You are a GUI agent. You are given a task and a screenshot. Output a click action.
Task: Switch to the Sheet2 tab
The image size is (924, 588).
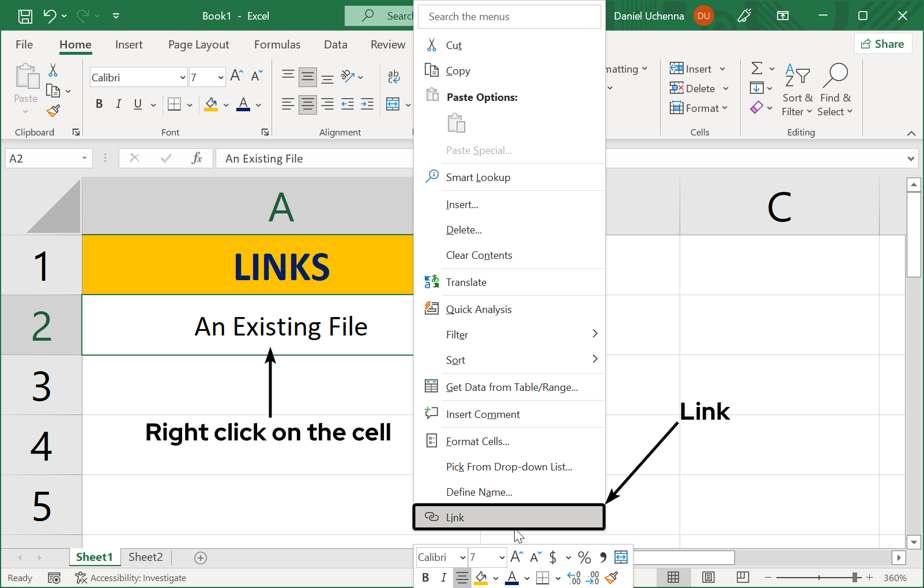pos(145,557)
